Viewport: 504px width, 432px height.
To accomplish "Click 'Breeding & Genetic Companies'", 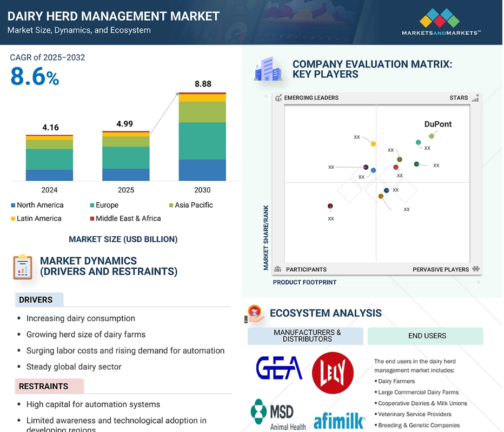I will coord(419,426).
